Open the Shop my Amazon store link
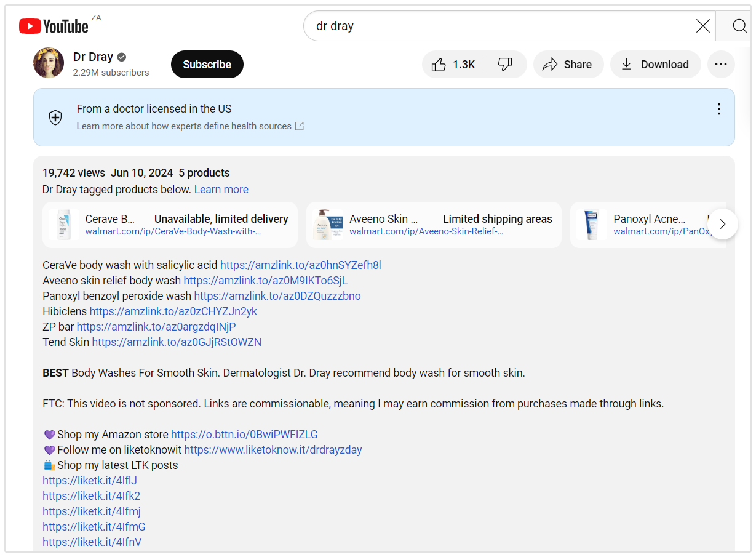Image resolution: width=756 pixels, height=557 pixels. (244, 435)
